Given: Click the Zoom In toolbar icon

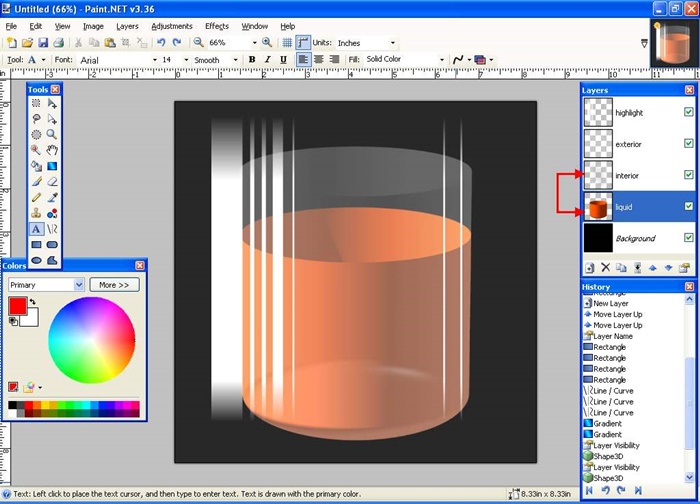Looking at the screenshot, I should pos(267,42).
